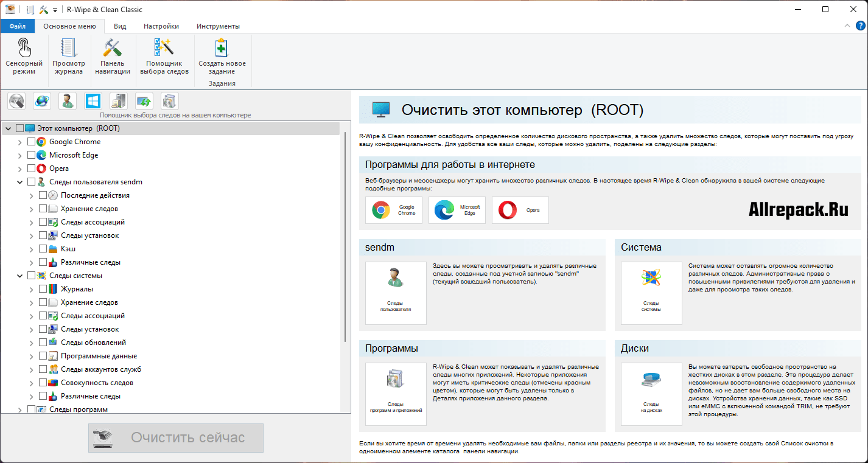Click tree panel vertical scrollbar
868x463 pixels.
click(346, 237)
